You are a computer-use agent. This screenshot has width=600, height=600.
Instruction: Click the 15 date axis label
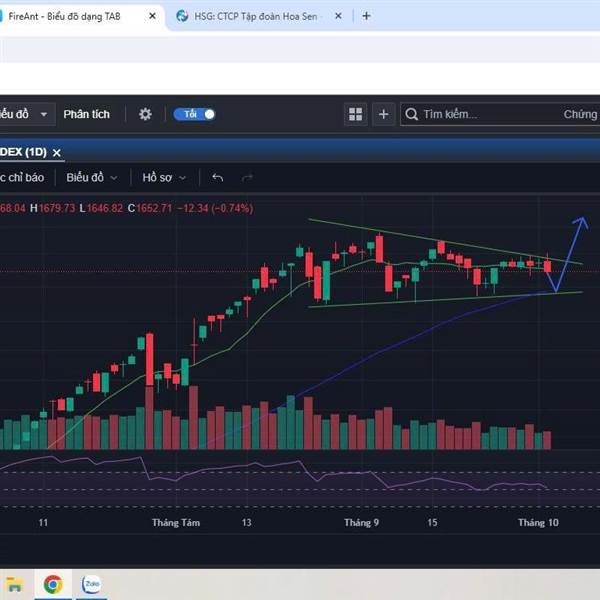tap(432, 523)
